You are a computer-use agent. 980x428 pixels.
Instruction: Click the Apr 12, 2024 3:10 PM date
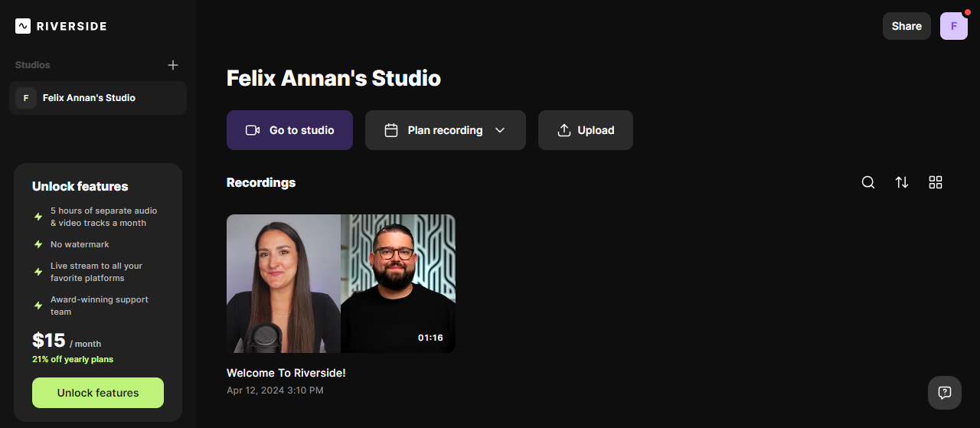click(275, 390)
